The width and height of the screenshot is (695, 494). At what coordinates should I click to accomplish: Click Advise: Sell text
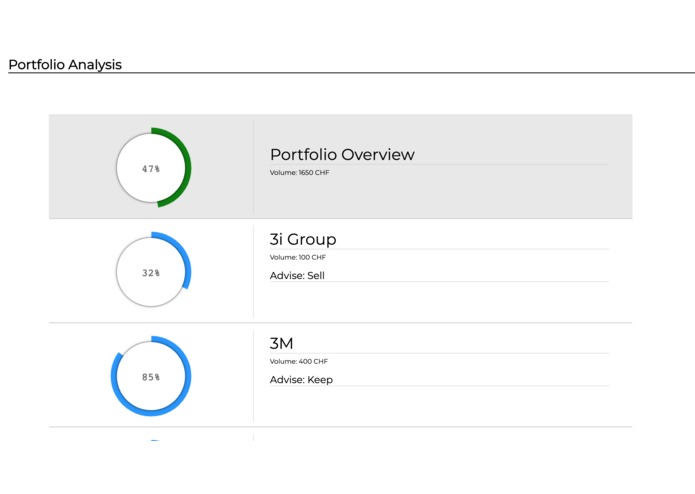[x=297, y=276]
